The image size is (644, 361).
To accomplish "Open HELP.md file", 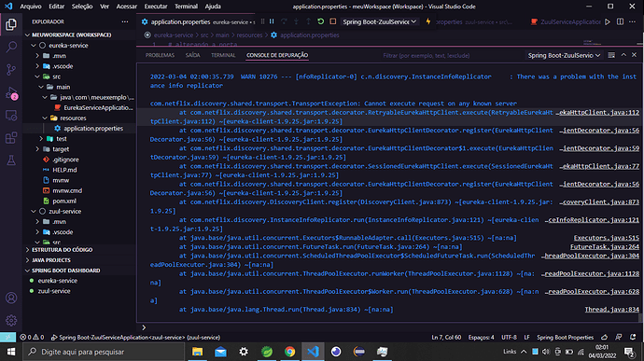I will 64,170.
